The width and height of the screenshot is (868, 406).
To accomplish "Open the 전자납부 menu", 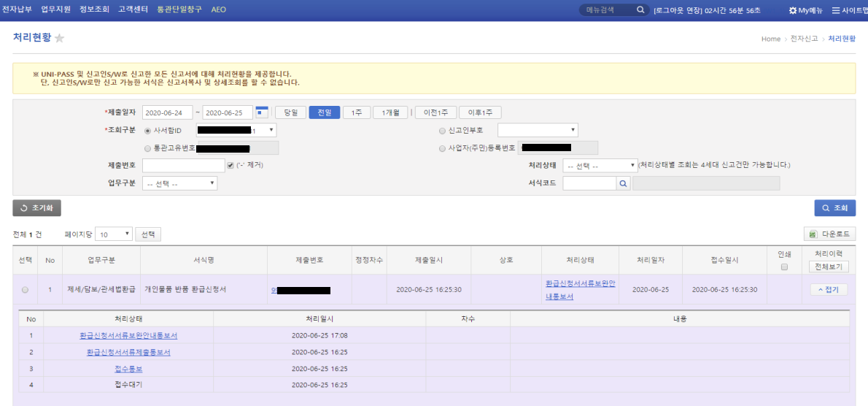I will click(18, 10).
